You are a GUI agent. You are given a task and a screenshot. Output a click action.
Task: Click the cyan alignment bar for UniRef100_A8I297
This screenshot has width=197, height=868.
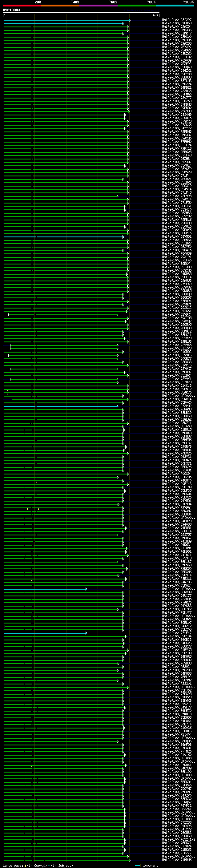tap(67, 20)
